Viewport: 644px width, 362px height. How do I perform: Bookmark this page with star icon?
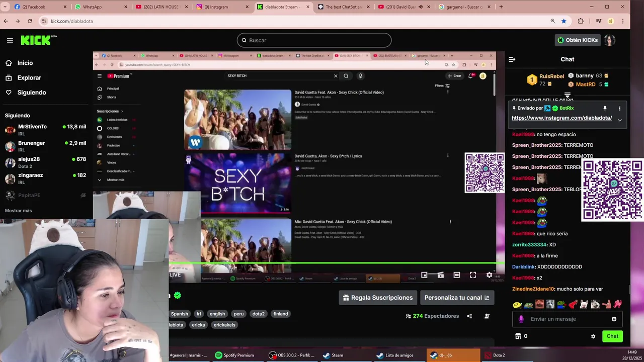tap(563, 21)
